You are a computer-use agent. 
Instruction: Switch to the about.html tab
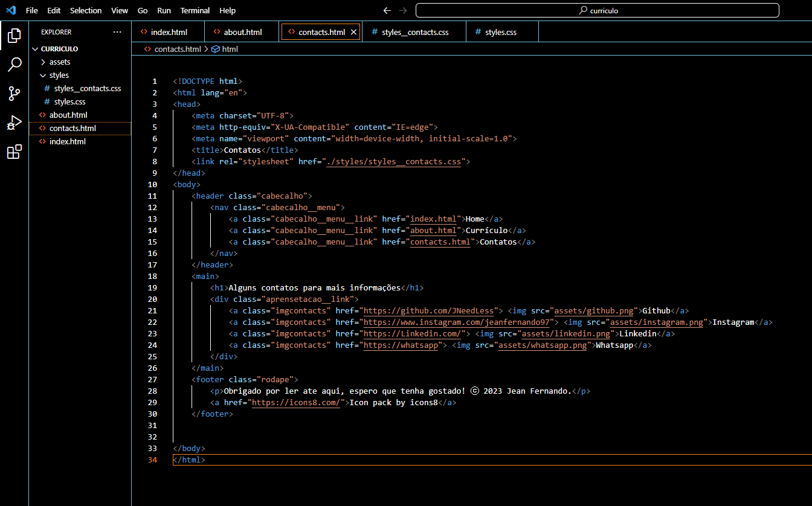point(242,32)
